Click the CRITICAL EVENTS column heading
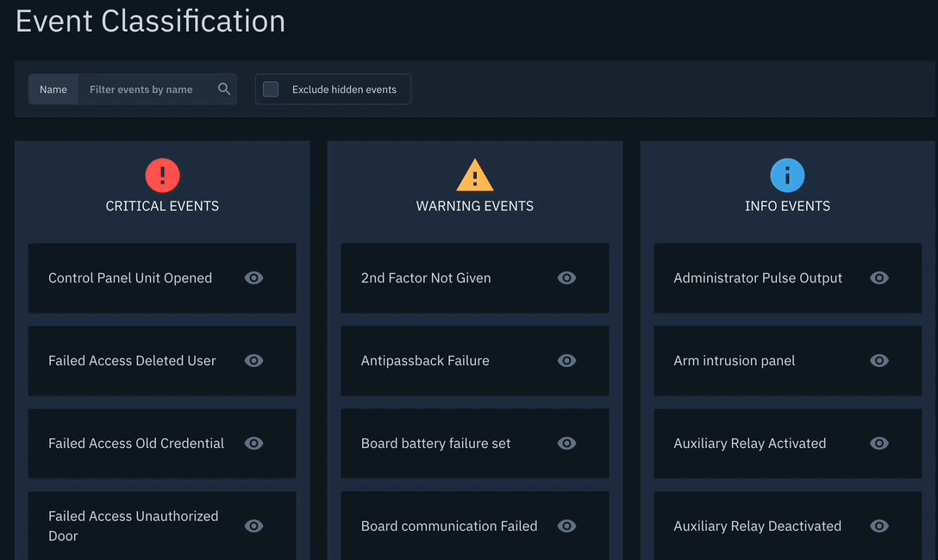Screen dimensions: 938x560 click(162, 206)
